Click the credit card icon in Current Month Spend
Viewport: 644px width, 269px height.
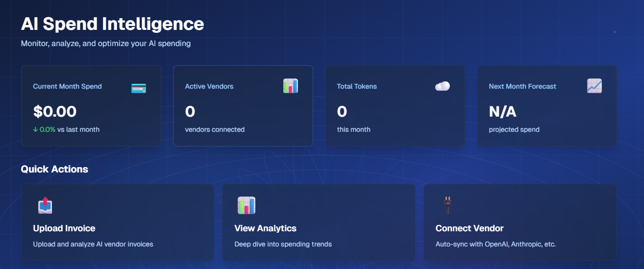tap(139, 88)
